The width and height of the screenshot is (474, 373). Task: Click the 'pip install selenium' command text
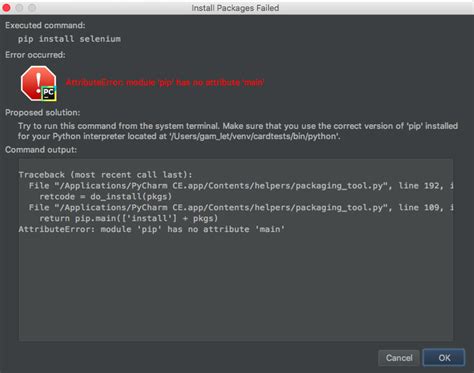(x=69, y=39)
